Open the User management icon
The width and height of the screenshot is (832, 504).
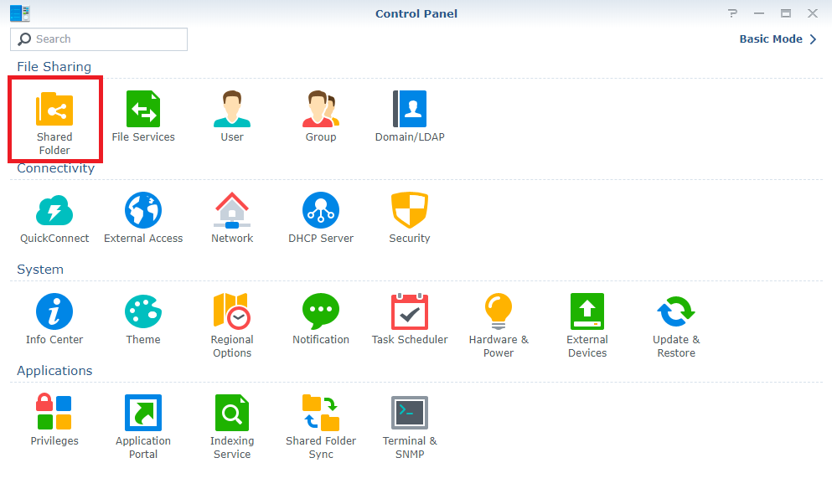(232, 111)
